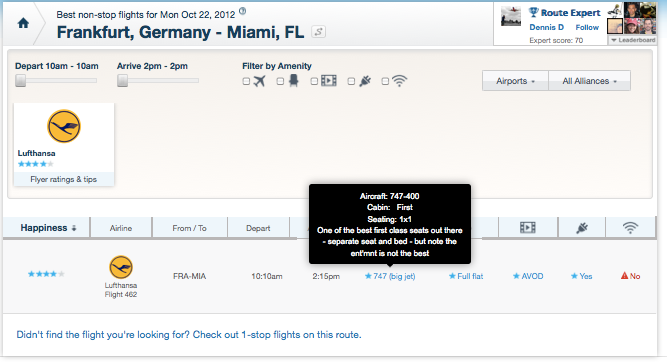Viewport: 667px width, 362px height.
Task: Click the Route Expert trophy icon
Action: [x=533, y=12]
